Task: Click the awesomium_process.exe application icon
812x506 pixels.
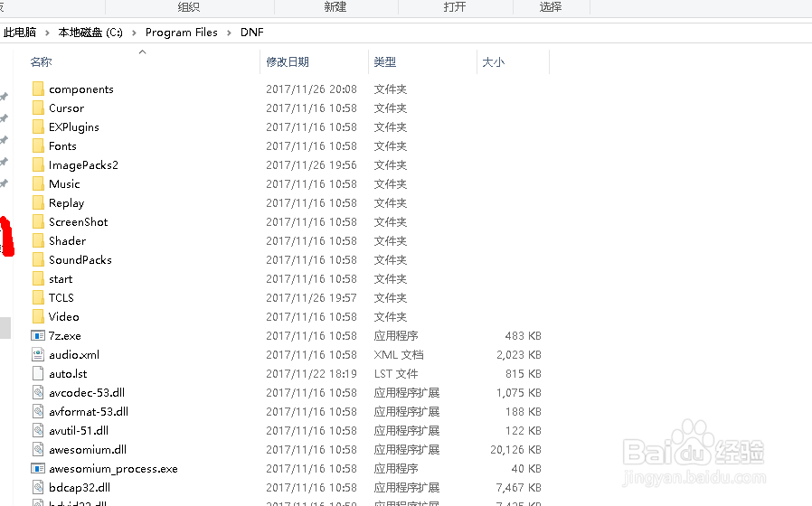Action: (38, 468)
